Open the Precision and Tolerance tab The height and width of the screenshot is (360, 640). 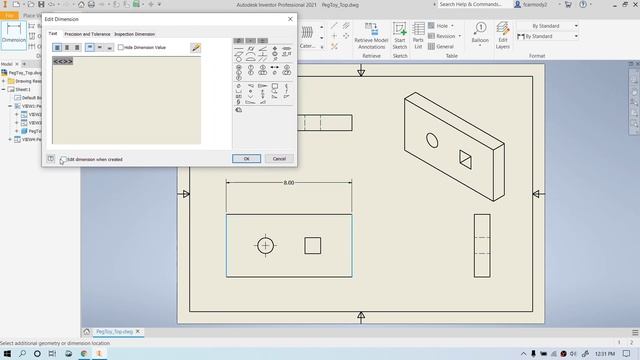87,34
